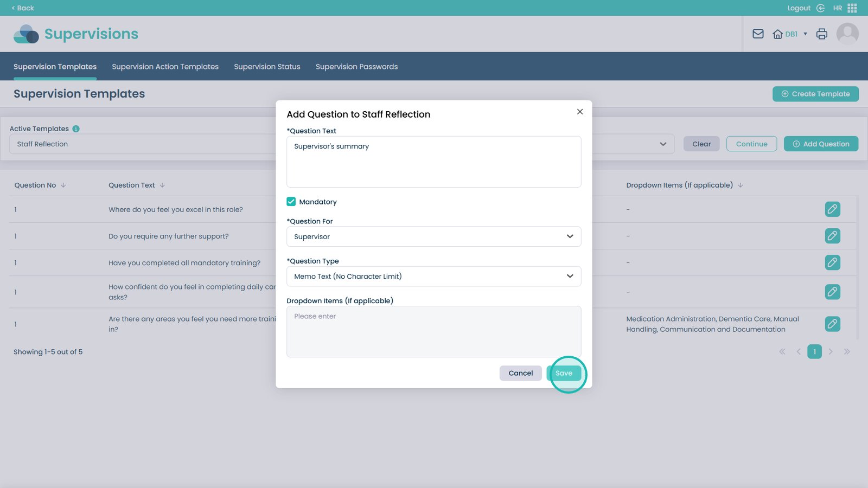This screenshot has height=488, width=868.
Task: Switch to Supervision Action Templates tab
Action: tap(165, 67)
